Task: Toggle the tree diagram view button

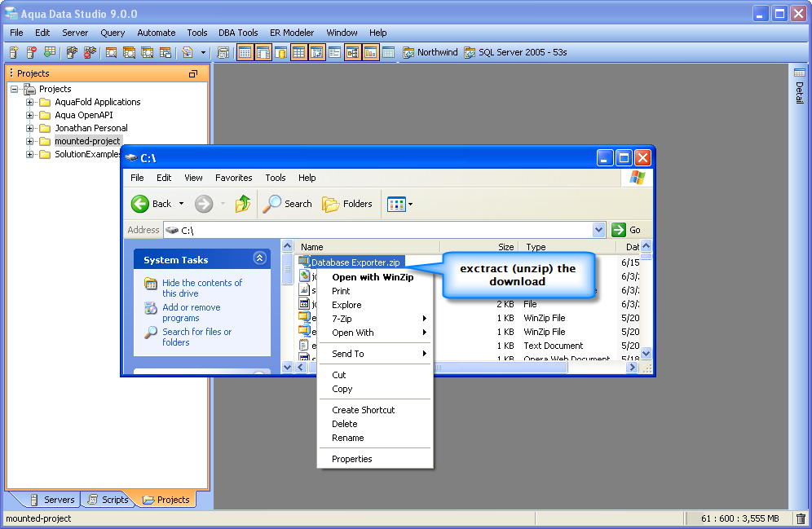Action: pyautogui.click(x=352, y=52)
